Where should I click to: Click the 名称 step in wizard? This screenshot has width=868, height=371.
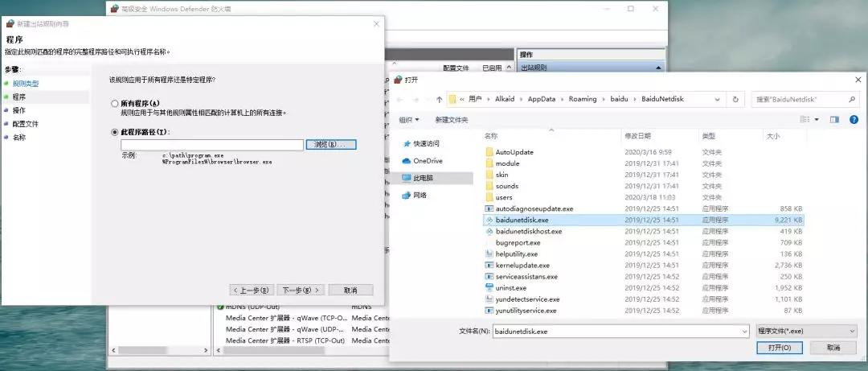18,137
